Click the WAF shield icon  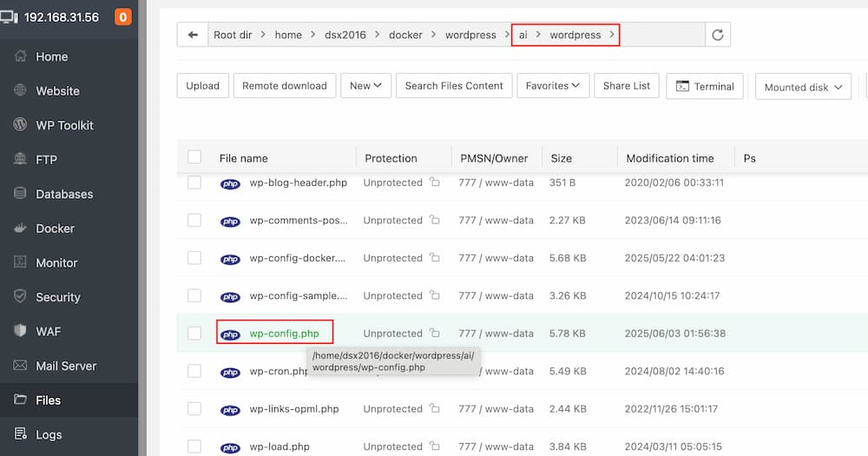click(20, 330)
